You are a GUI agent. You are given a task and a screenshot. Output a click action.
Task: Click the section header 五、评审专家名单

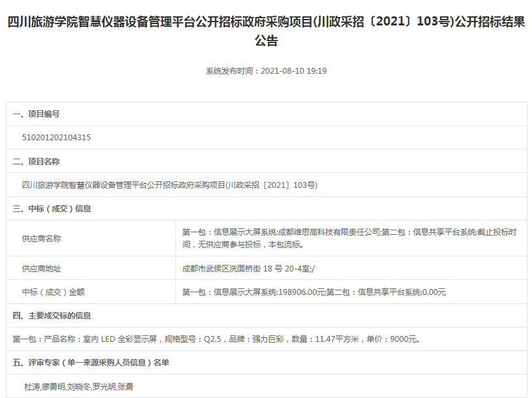(91, 363)
